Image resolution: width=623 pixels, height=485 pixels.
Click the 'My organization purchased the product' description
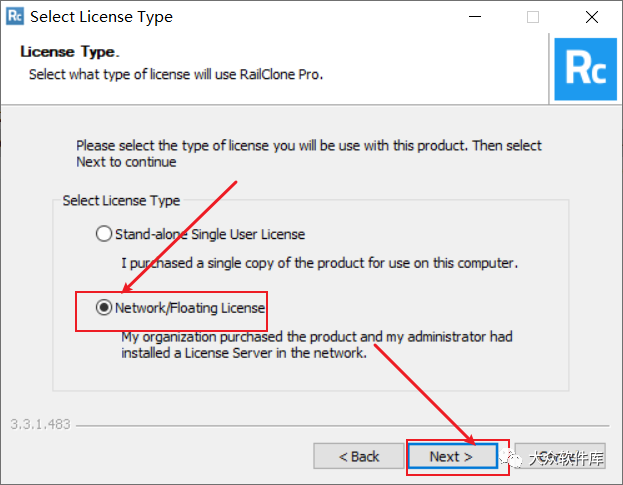coord(317,345)
